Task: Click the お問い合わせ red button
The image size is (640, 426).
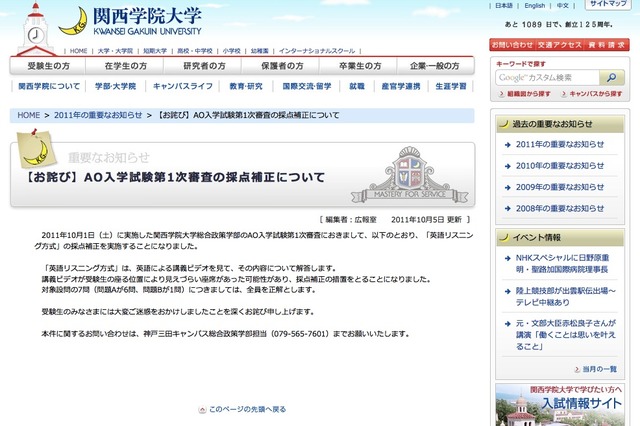Action: pos(512,45)
